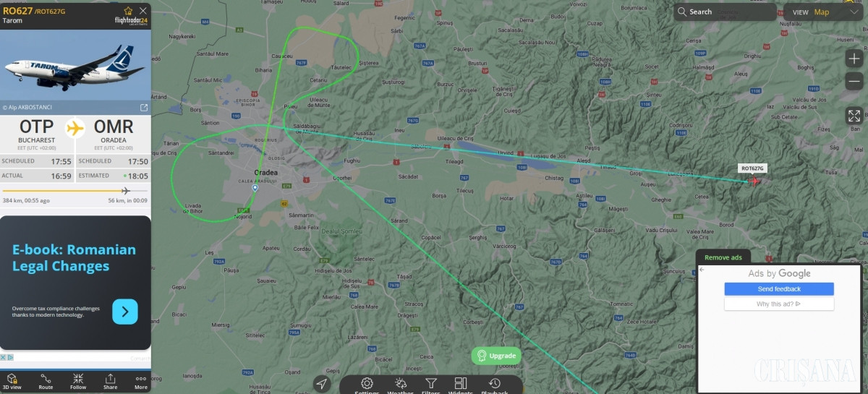Image resolution: width=868 pixels, height=394 pixels.
Task: Open the aircraft photo external link
Action: (x=143, y=108)
